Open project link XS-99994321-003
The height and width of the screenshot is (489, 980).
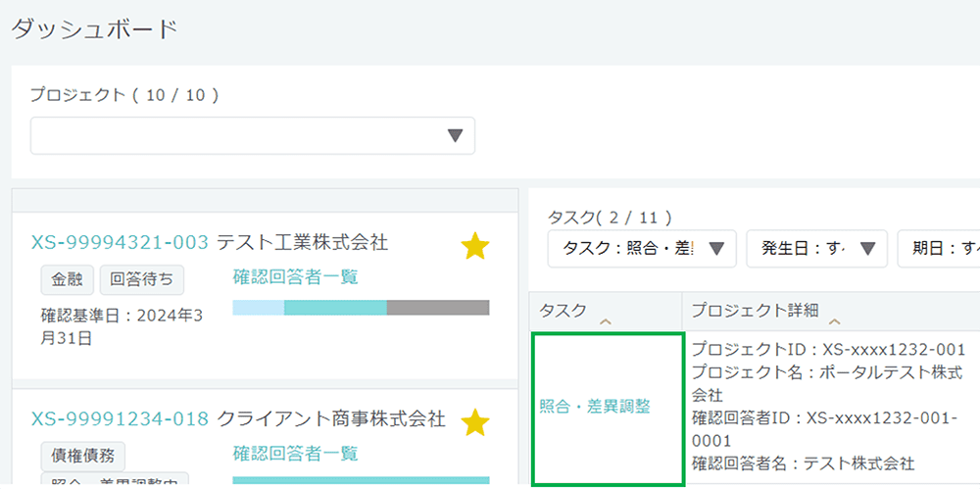(120, 242)
